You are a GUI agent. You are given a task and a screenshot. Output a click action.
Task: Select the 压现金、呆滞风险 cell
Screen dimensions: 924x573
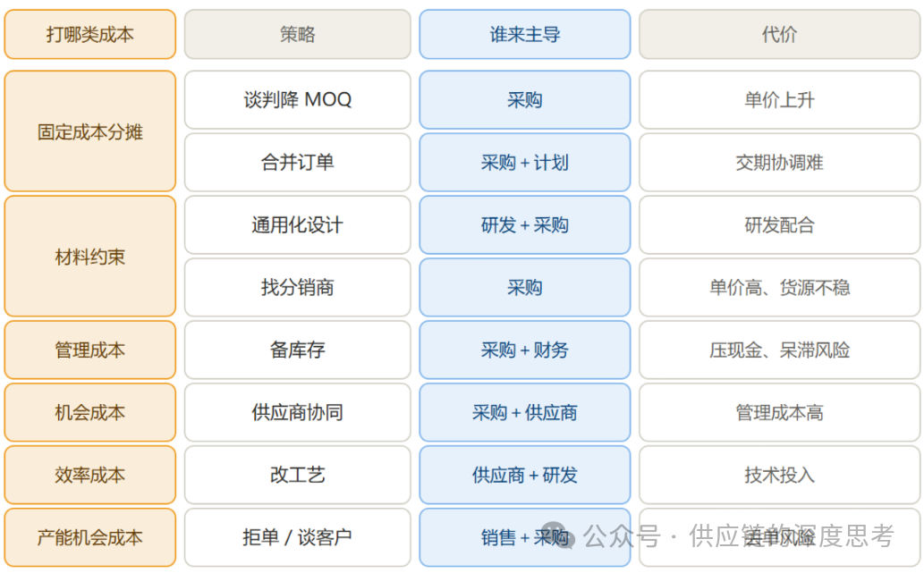(779, 350)
